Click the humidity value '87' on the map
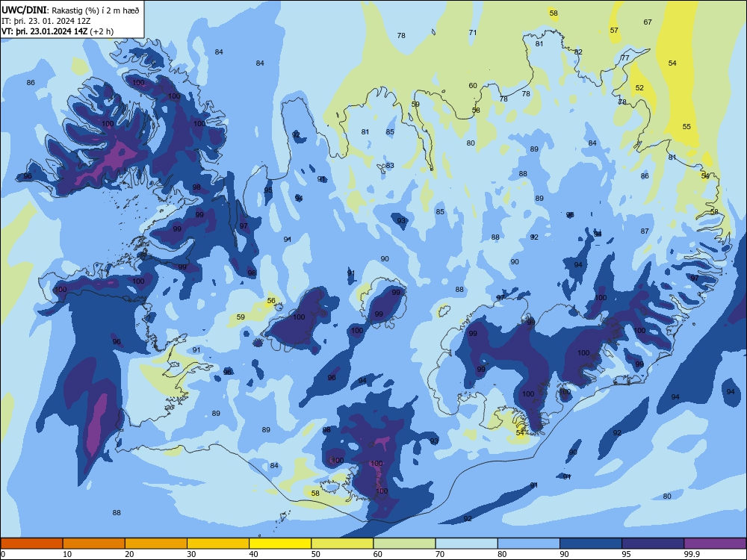747x560 pixels. (645, 231)
